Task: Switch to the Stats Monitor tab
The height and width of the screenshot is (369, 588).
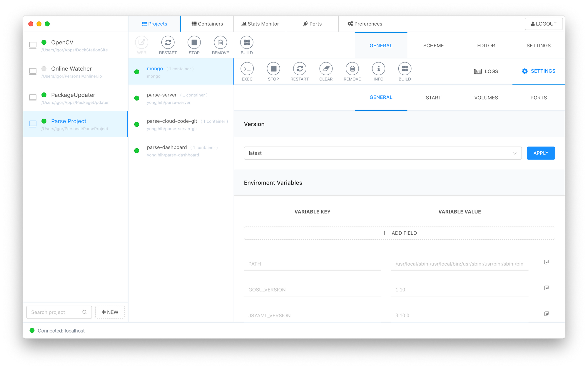Action: pos(260,24)
